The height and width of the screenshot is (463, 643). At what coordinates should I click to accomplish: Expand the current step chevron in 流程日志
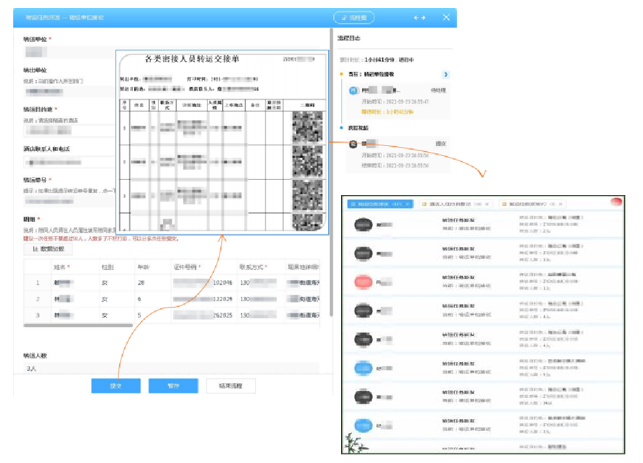tap(444, 73)
